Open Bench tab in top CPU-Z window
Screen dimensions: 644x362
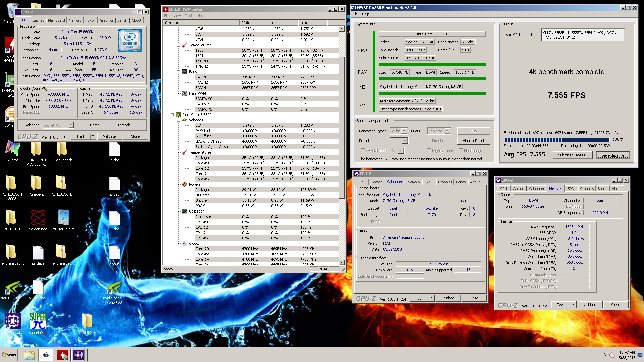tap(122, 20)
